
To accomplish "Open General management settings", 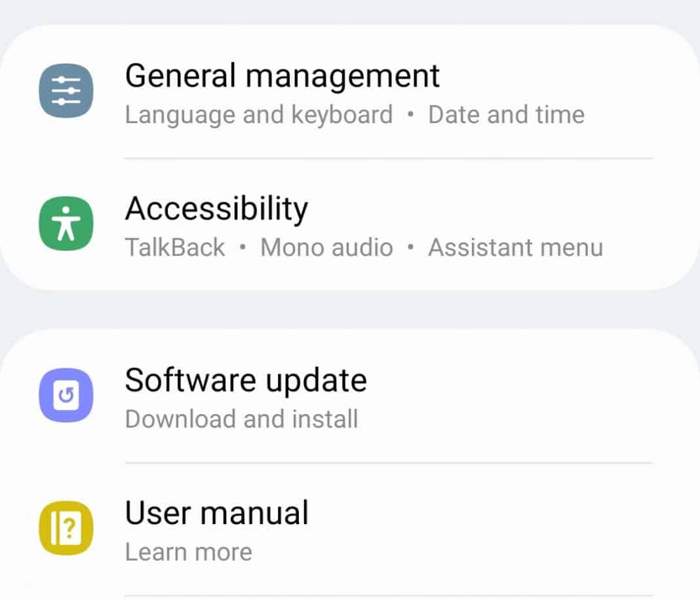I will (x=282, y=76).
